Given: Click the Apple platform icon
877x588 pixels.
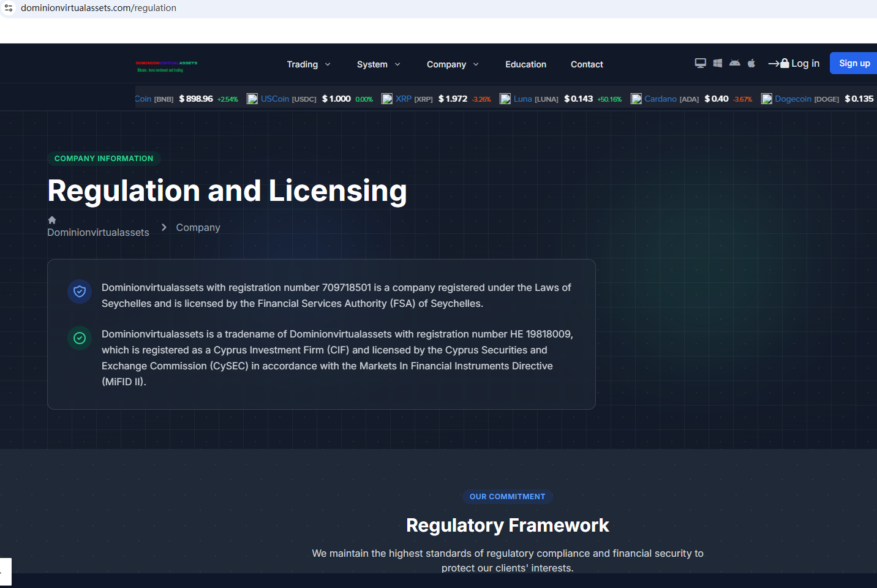Looking at the screenshot, I should click(x=751, y=63).
